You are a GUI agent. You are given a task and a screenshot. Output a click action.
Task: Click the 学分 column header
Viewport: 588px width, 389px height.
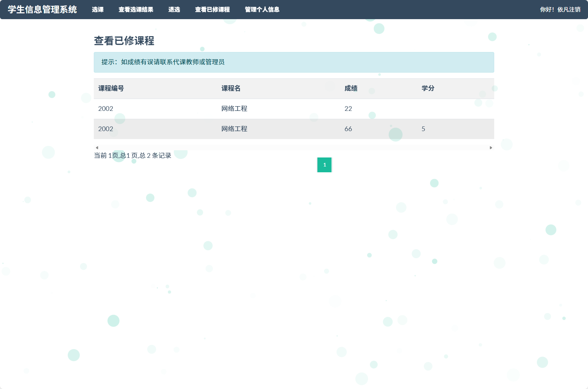click(x=428, y=88)
